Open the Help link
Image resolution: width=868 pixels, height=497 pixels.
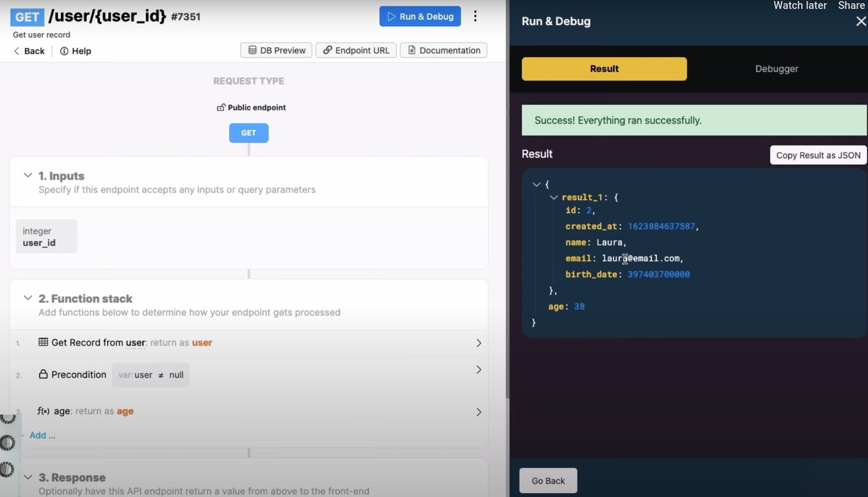(76, 51)
